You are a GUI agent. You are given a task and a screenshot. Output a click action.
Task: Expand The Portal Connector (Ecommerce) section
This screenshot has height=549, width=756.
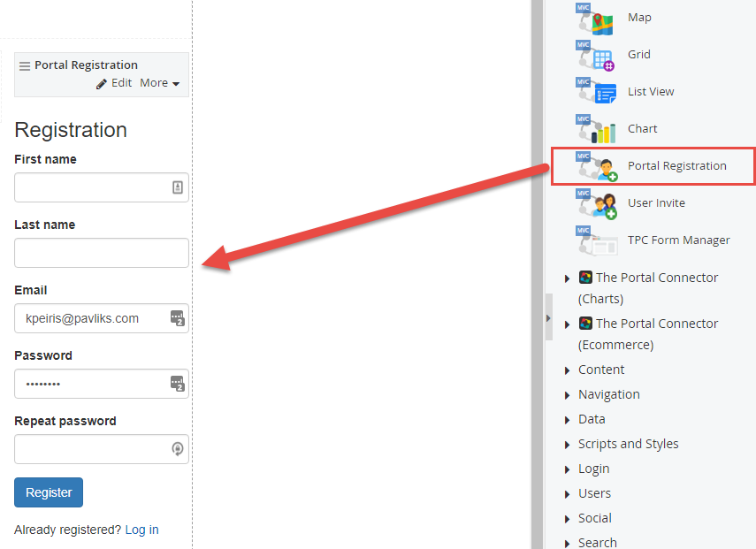pyautogui.click(x=567, y=324)
